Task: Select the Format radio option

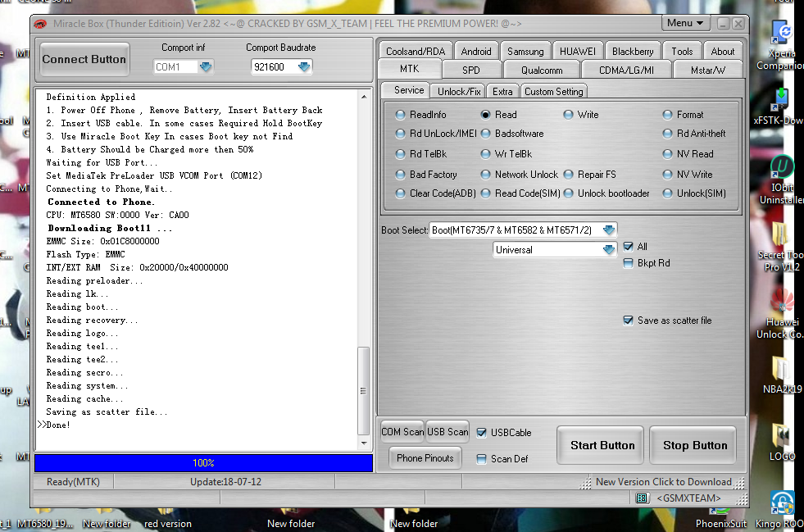Action: [667, 115]
